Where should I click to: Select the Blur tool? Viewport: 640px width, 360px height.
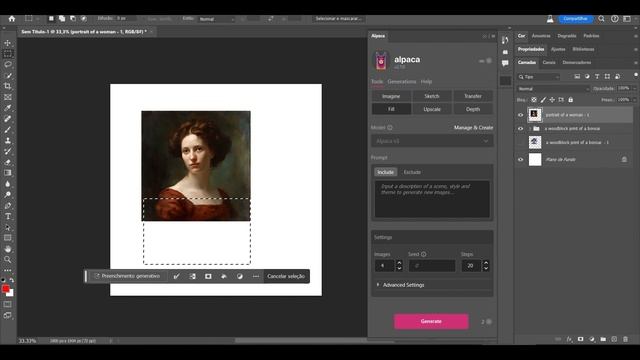pyautogui.click(x=8, y=184)
